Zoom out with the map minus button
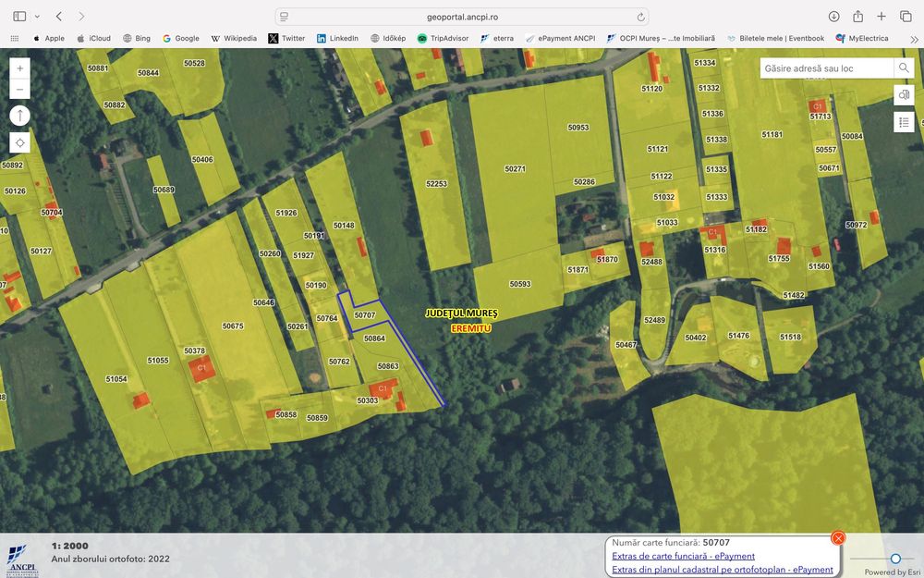924x578 pixels. click(x=19, y=90)
